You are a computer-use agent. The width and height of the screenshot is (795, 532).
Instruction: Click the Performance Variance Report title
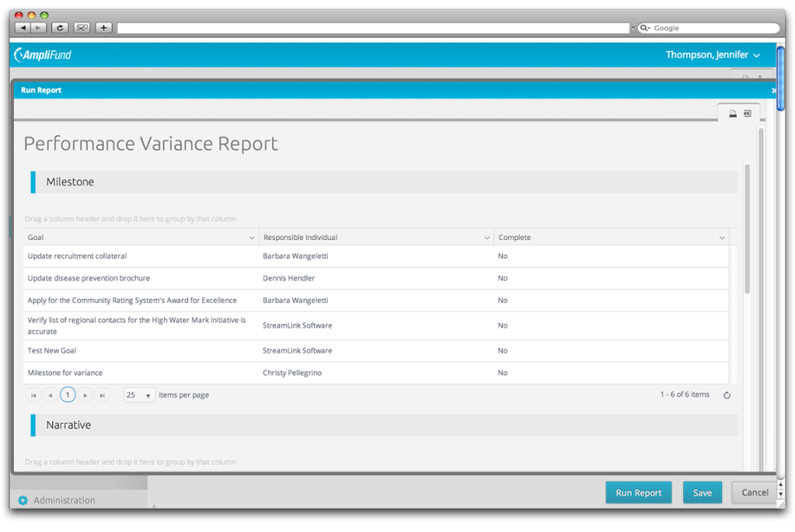[x=151, y=144]
